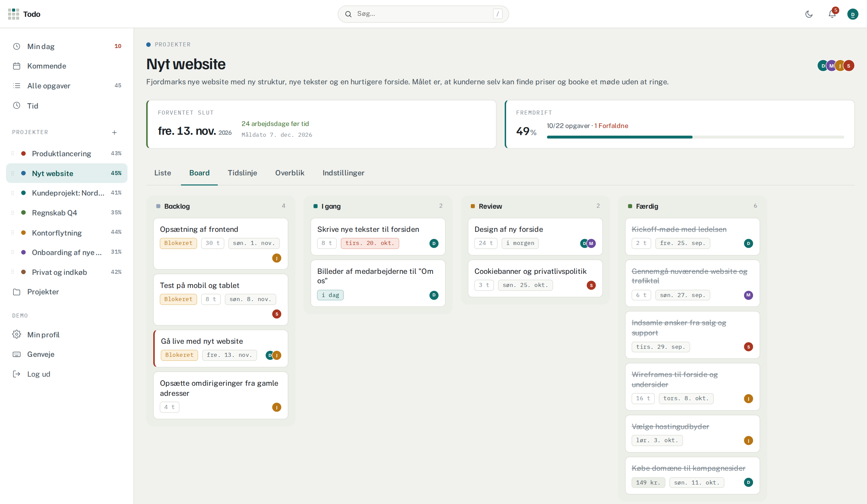Screen dimensions: 867x504
Task: Open the Todo app grid logo
Action: (13, 14)
